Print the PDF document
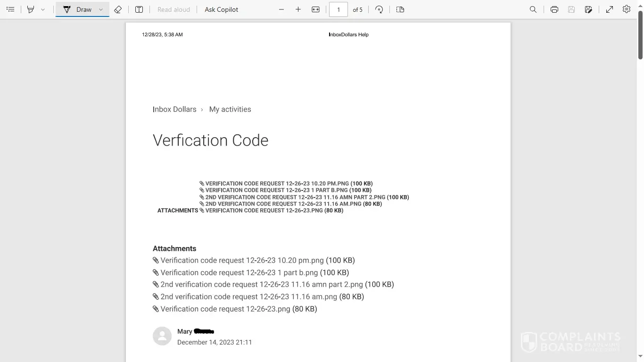This screenshot has height=362, width=644. pos(554,9)
